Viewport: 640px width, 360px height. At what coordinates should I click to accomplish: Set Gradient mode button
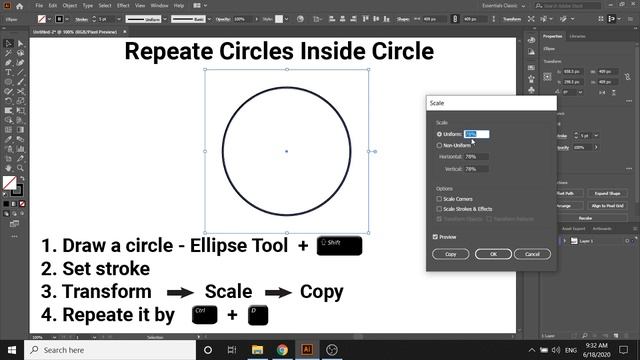point(14,204)
